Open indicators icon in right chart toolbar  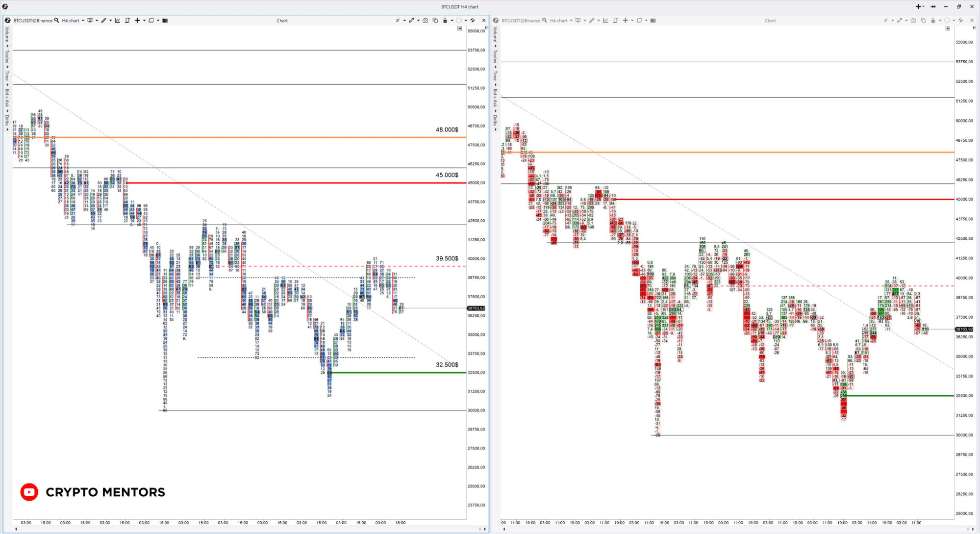click(x=605, y=21)
